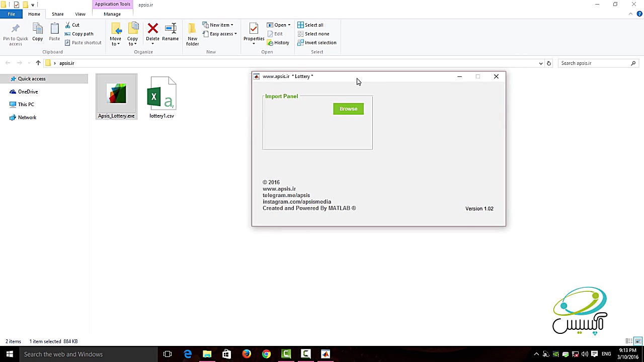Click the volume icon in the system tray
Viewport: 644px width, 362px height.
click(x=585, y=354)
